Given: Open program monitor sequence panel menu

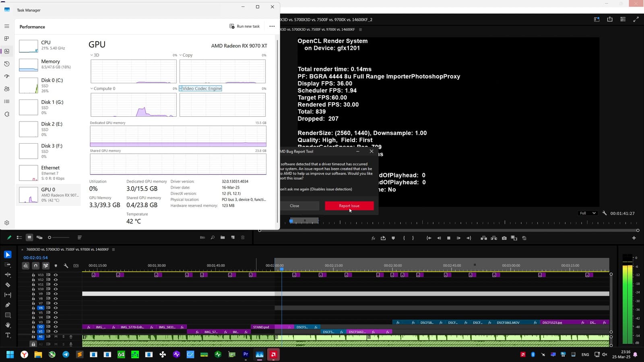Looking at the screenshot, I should pyautogui.click(x=360, y=29).
